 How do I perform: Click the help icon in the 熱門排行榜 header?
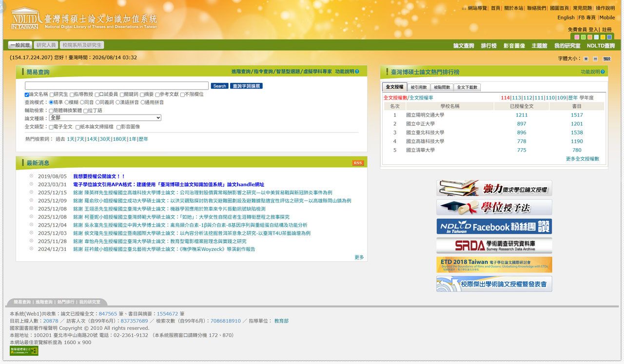pos(603,72)
